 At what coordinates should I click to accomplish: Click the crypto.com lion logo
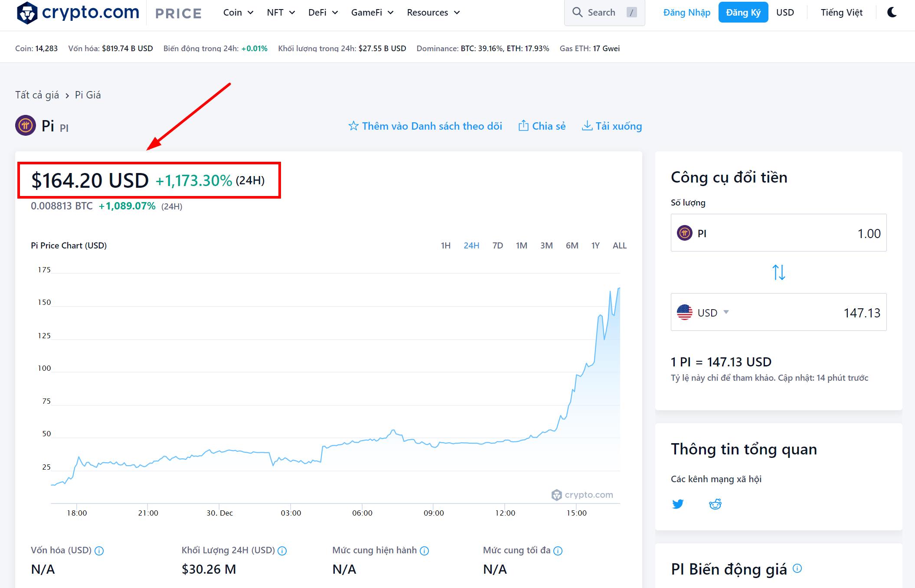[27, 13]
